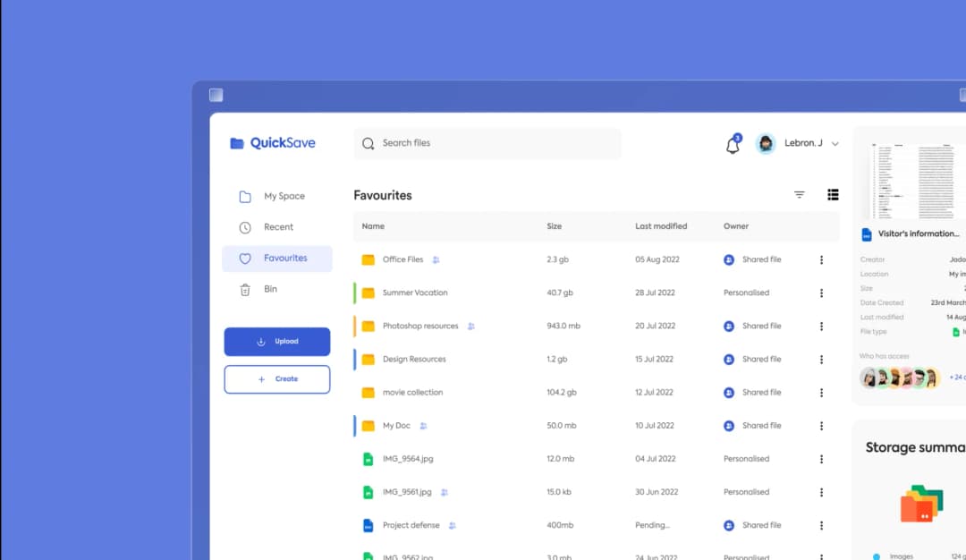The image size is (966, 560).
Task: Switch layout with the list view icon
Action: (x=833, y=194)
